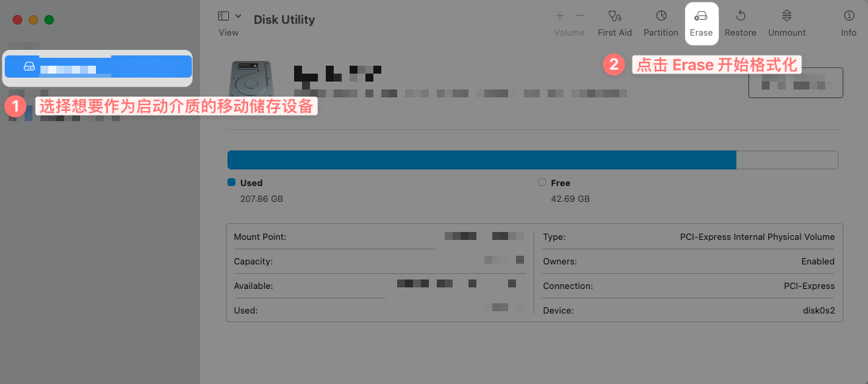The width and height of the screenshot is (868, 384).
Task: Click the empty free-space portion of the bar
Action: tap(786, 160)
